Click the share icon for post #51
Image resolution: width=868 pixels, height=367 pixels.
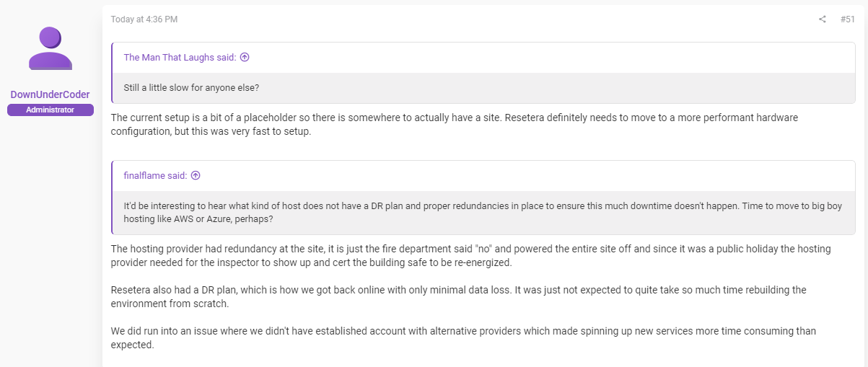pyautogui.click(x=822, y=19)
